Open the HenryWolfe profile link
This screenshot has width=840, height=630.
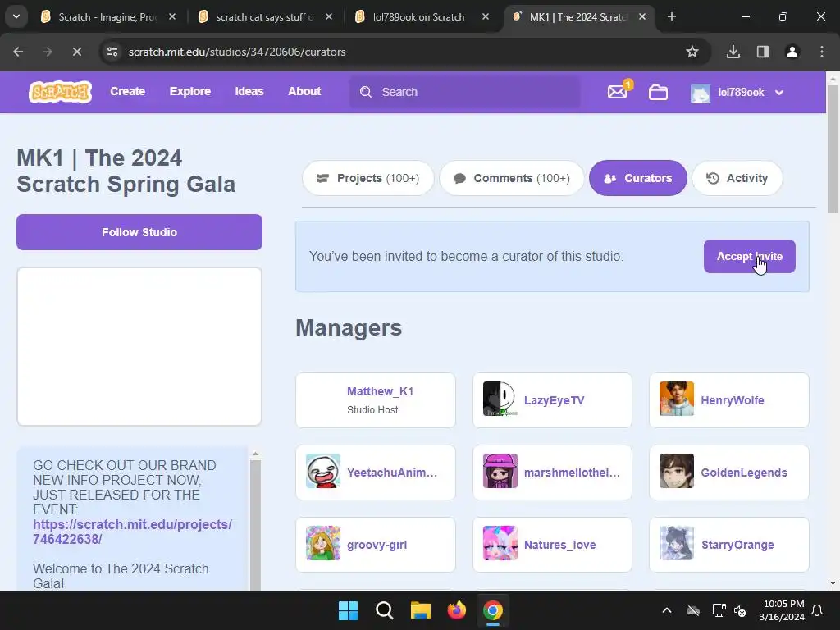(733, 400)
